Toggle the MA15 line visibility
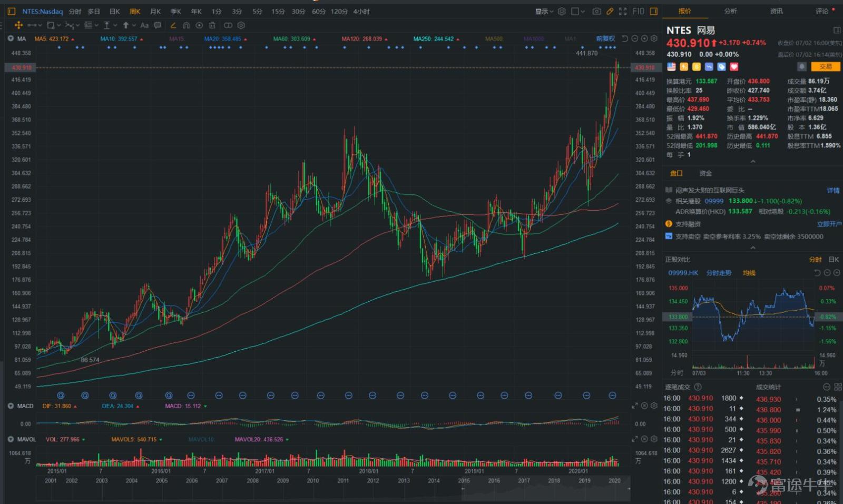This screenshot has width=843, height=504. coord(177,39)
